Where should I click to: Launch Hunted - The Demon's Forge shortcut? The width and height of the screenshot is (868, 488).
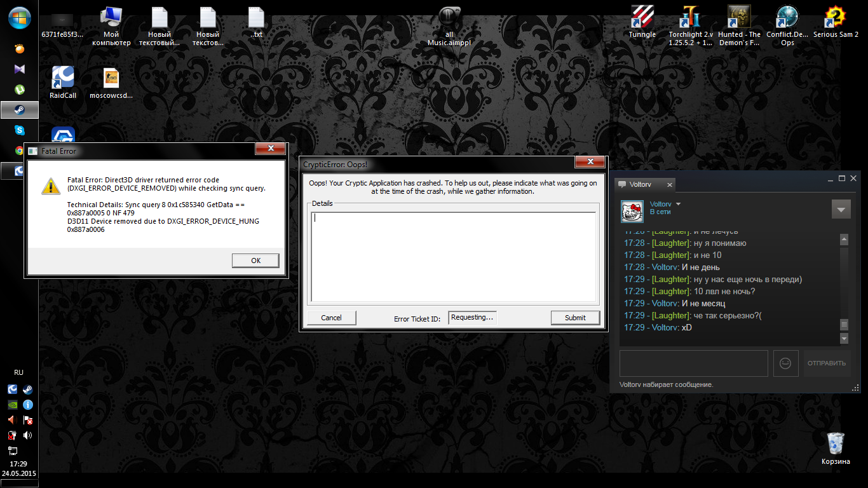pos(739,25)
